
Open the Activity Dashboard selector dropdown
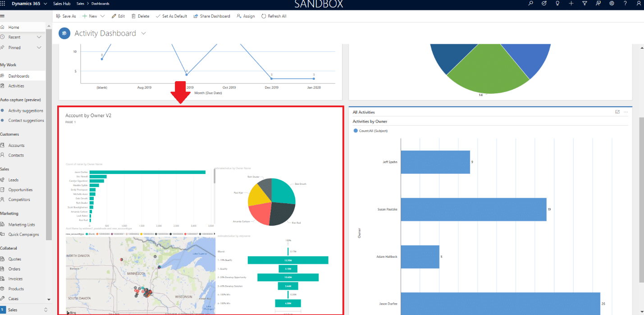[x=144, y=33]
